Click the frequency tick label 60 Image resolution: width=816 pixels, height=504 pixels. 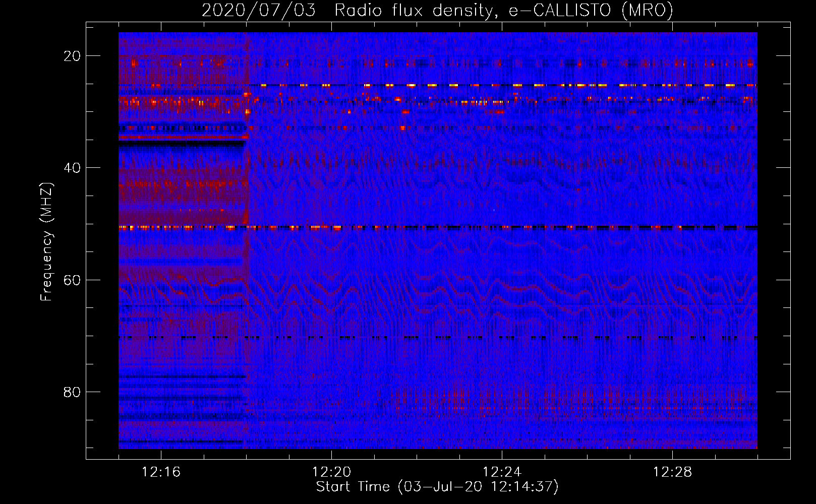pyautogui.click(x=72, y=280)
